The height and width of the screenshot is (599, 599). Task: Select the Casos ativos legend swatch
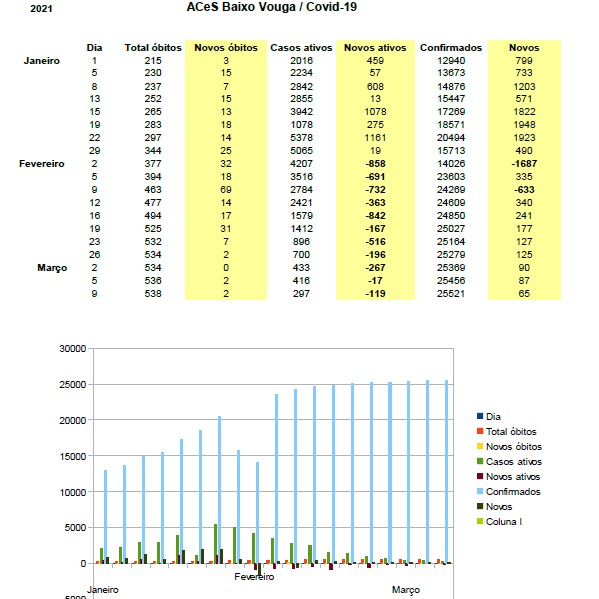(x=480, y=461)
